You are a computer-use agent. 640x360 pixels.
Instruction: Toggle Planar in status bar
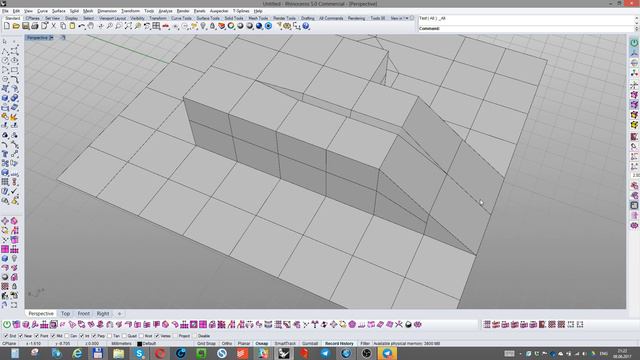[x=244, y=344]
